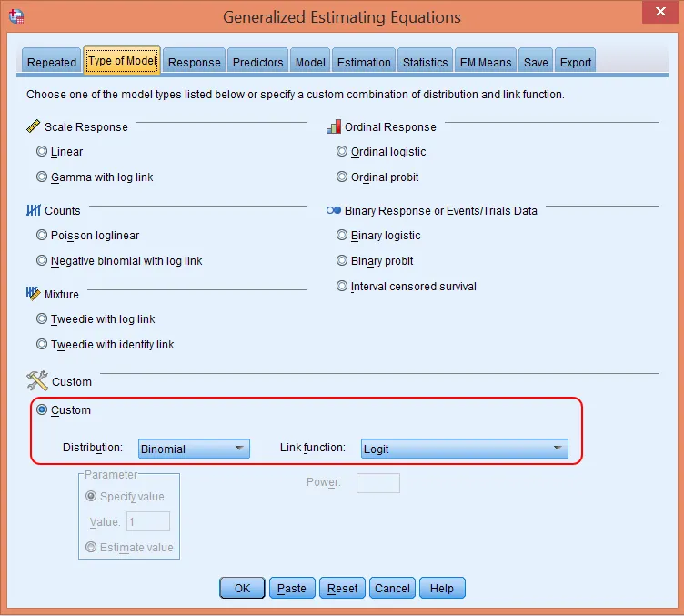Screen dimensions: 684x616
Task: Click the Mixture section icon
Action: click(x=33, y=294)
